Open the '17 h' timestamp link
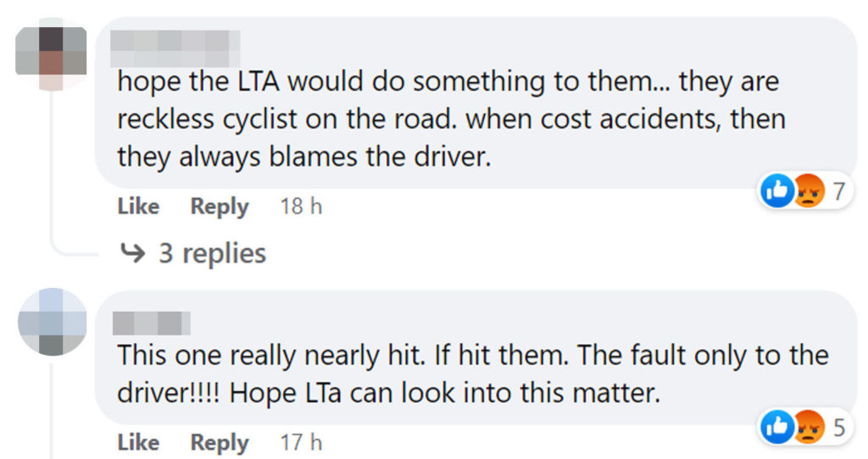868x459 pixels. pos(301,442)
